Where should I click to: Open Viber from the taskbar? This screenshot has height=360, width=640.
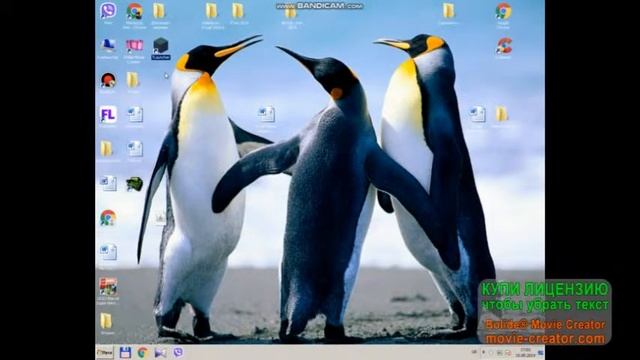[178, 353]
